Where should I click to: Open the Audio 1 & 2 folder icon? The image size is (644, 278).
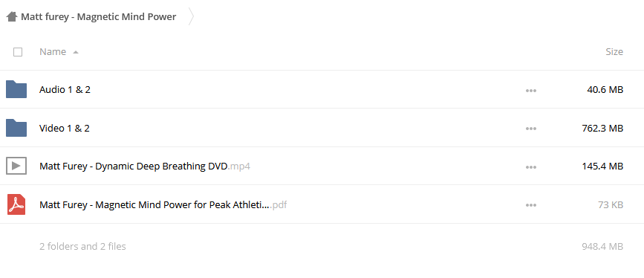click(x=16, y=90)
